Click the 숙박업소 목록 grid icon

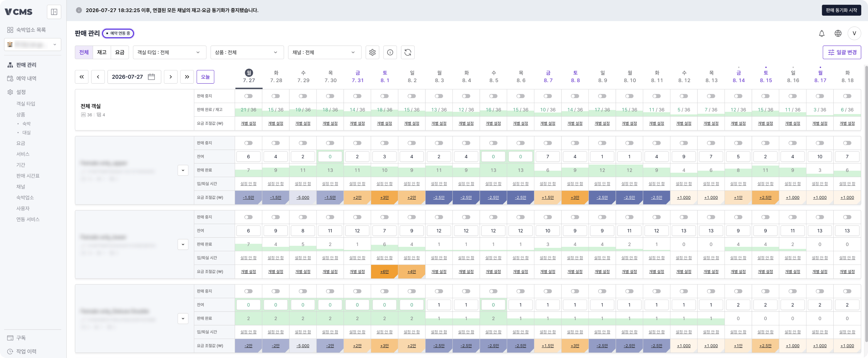(x=10, y=30)
